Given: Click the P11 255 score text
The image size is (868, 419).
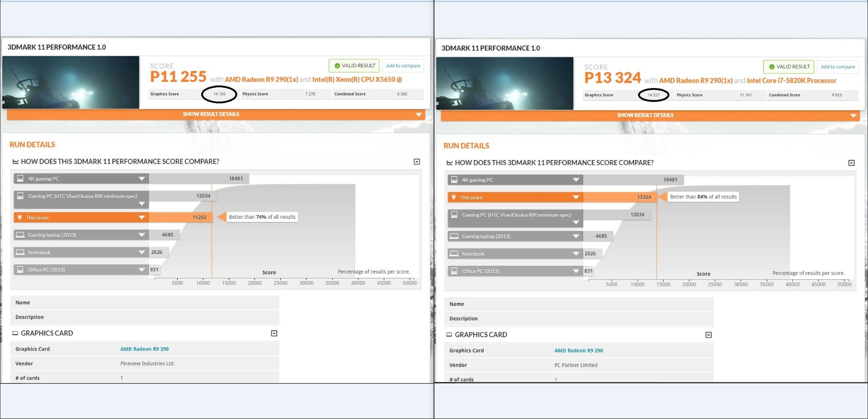Looking at the screenshot, I should point(178,77).
